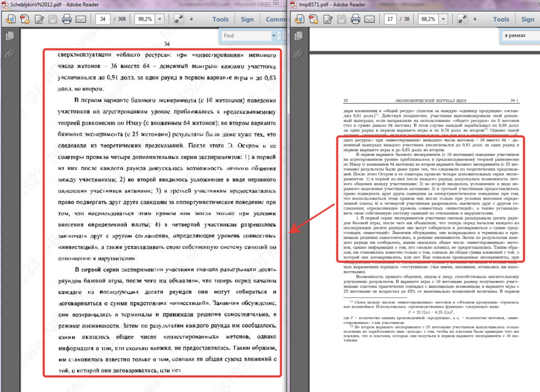Expand zoom dropdown next to 99,2%

160,19
